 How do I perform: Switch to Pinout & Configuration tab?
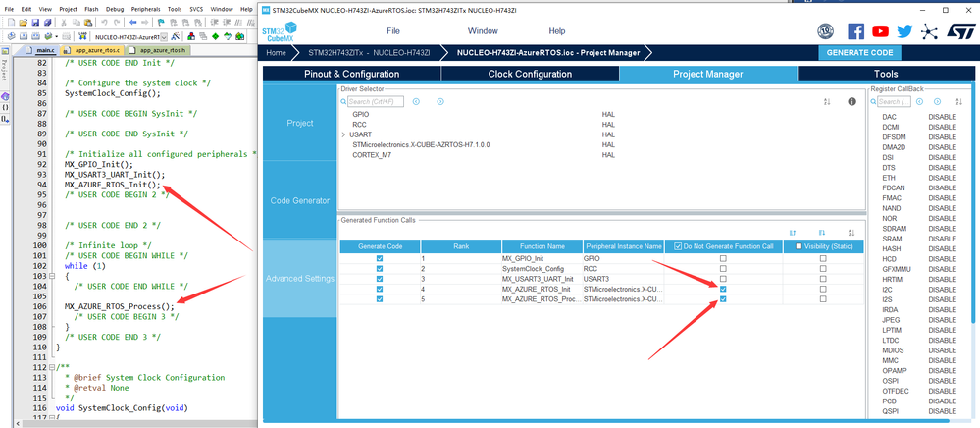click(351, 74)
